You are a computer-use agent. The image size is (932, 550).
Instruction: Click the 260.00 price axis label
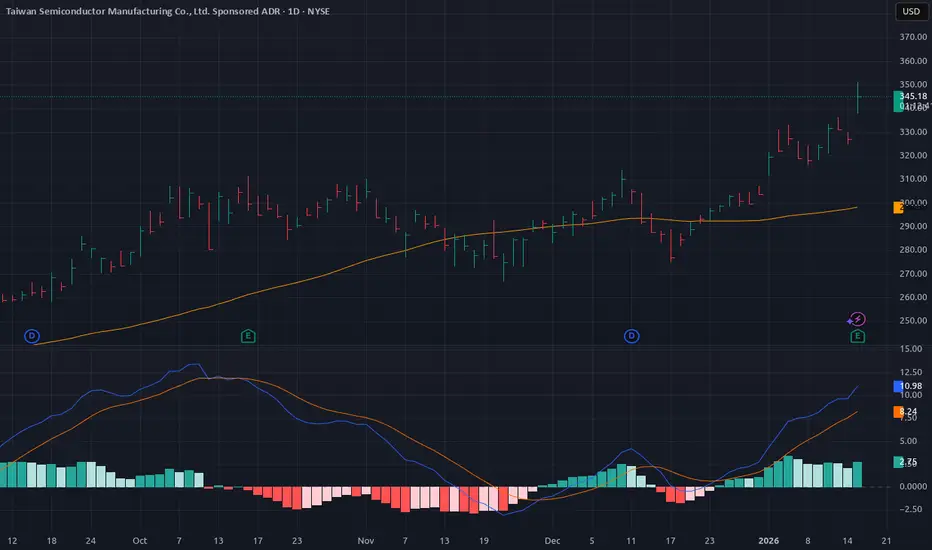[913, 297]
